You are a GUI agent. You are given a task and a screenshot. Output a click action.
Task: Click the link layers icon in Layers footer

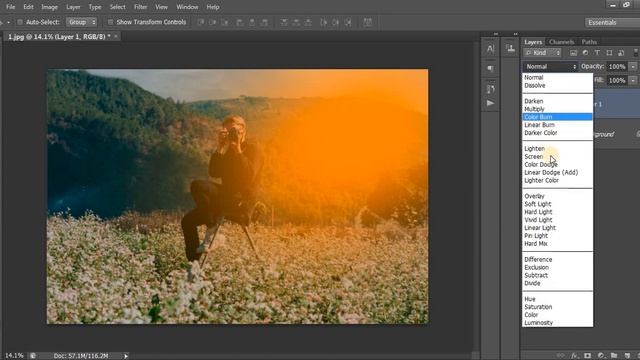561,356
